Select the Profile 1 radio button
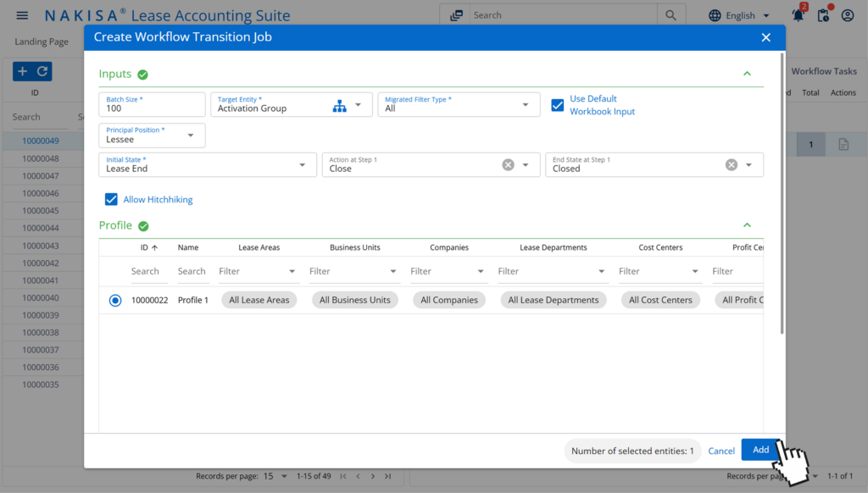868x493 pixels. 114,299
